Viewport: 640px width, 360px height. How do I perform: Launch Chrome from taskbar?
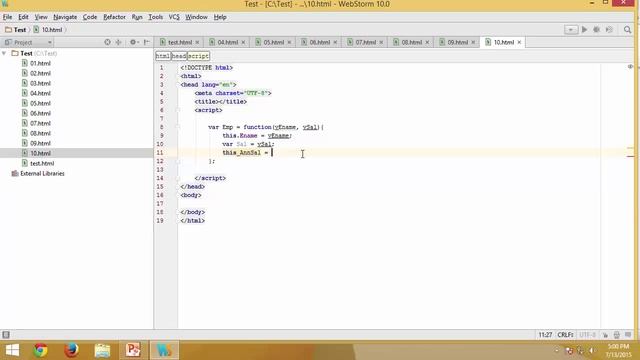click(40, 350)
